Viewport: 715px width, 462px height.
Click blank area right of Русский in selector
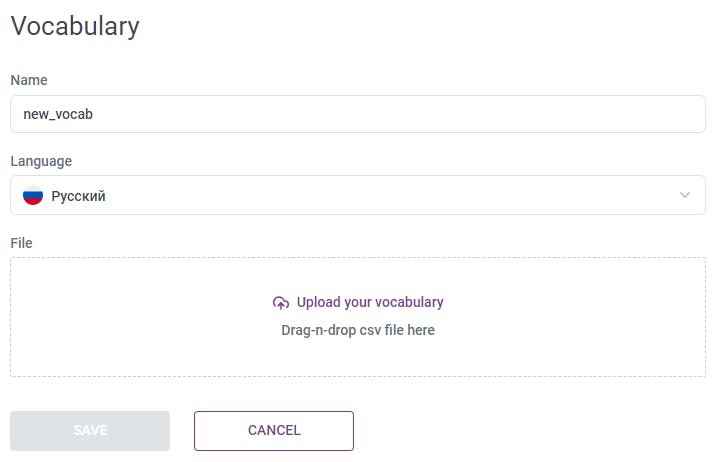tap(400, 196)
